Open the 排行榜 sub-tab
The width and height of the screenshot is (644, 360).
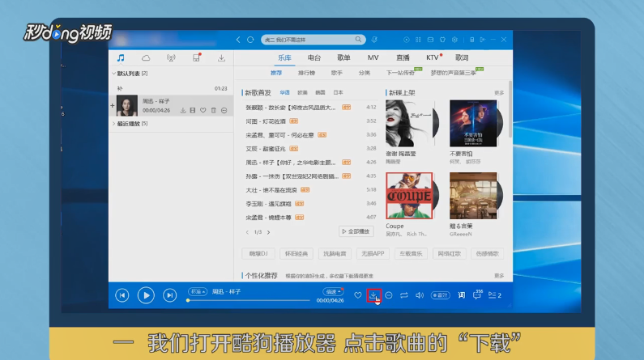[x=306, y=73]
